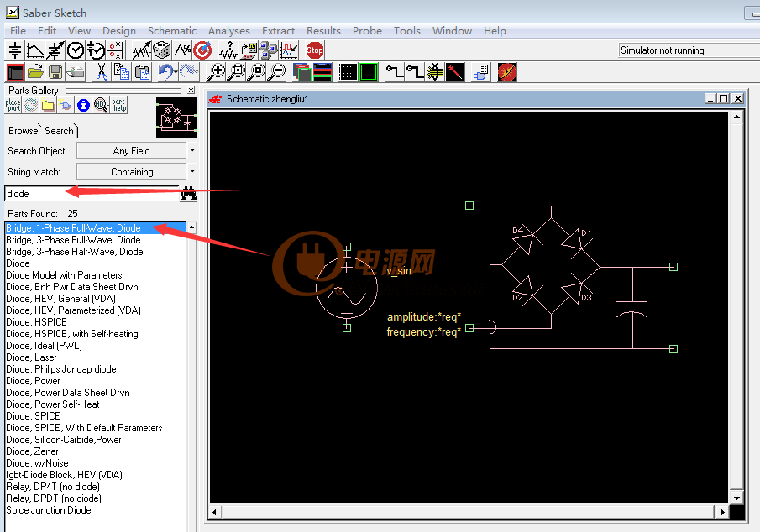Click the Monte Carlo dice icon
760x532 pixels.
[x=162, y=50]
